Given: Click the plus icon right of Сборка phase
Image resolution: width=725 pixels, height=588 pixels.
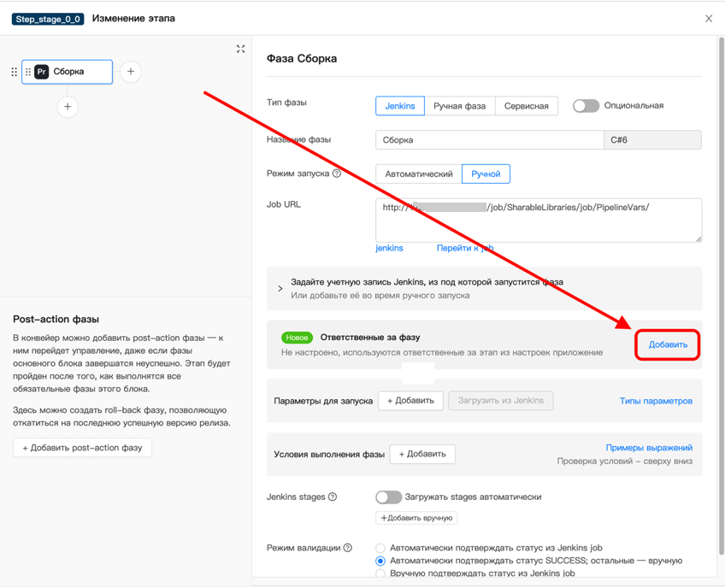Looking at the screenshot, I should [131, 72].
